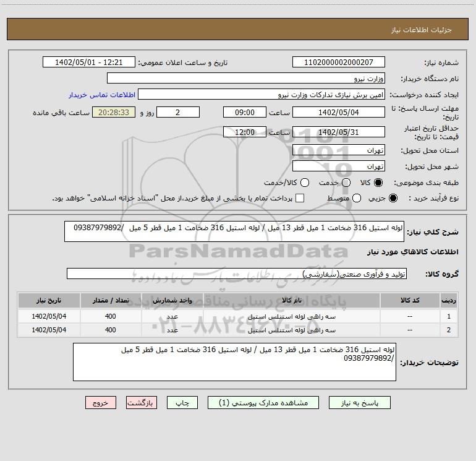Select the کالا radio button
The height and width of the screenshot is (461, 476).
click(378, 183)
